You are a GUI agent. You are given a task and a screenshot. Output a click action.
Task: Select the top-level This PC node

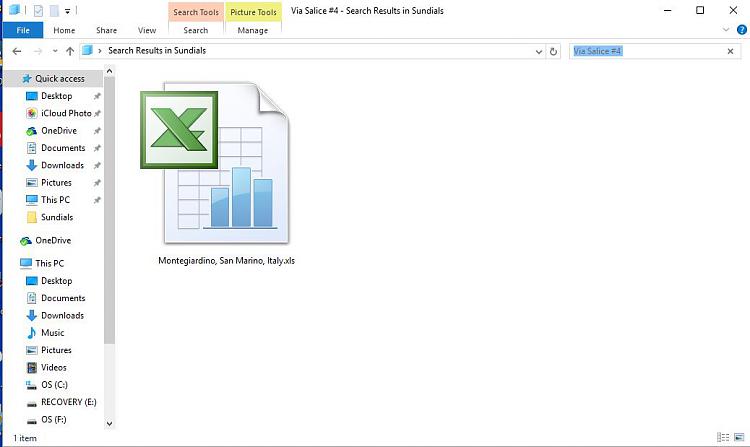tap(49, 263)
